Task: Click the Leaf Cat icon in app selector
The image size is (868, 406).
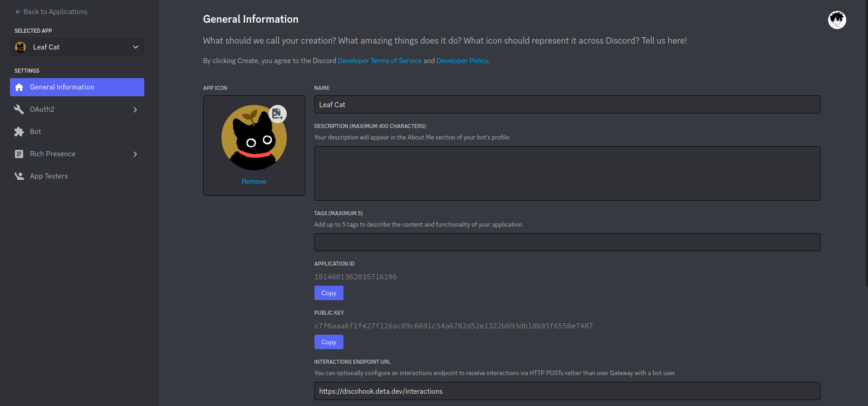Action: [x=20, y=47]
